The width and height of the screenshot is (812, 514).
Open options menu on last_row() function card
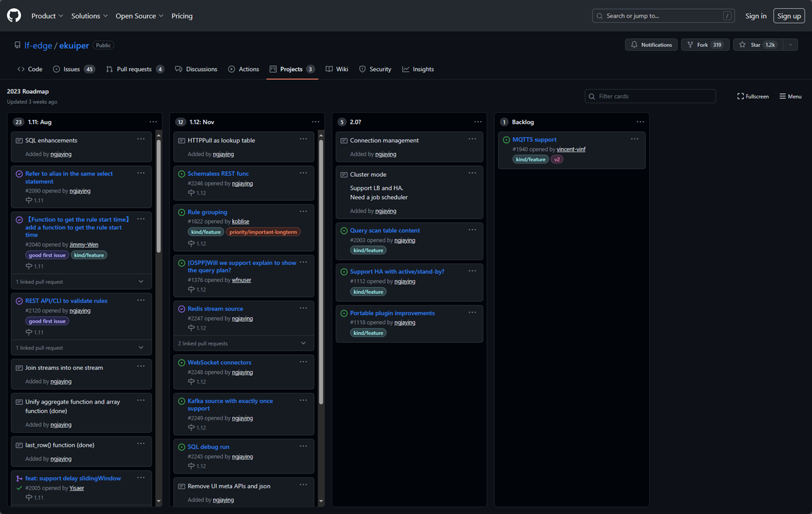click(x=141, y=444)
